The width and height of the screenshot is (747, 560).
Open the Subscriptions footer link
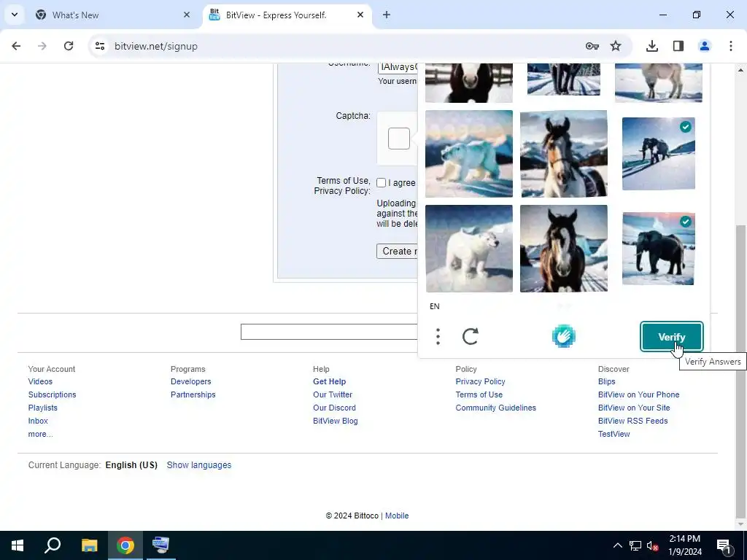52,394
